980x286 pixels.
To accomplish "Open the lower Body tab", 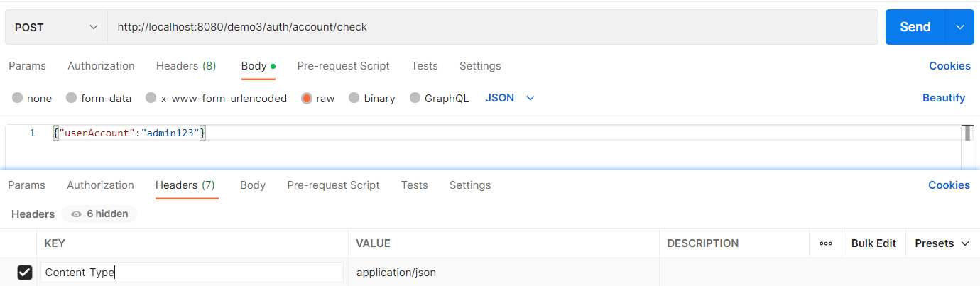I will click(253, 185).
